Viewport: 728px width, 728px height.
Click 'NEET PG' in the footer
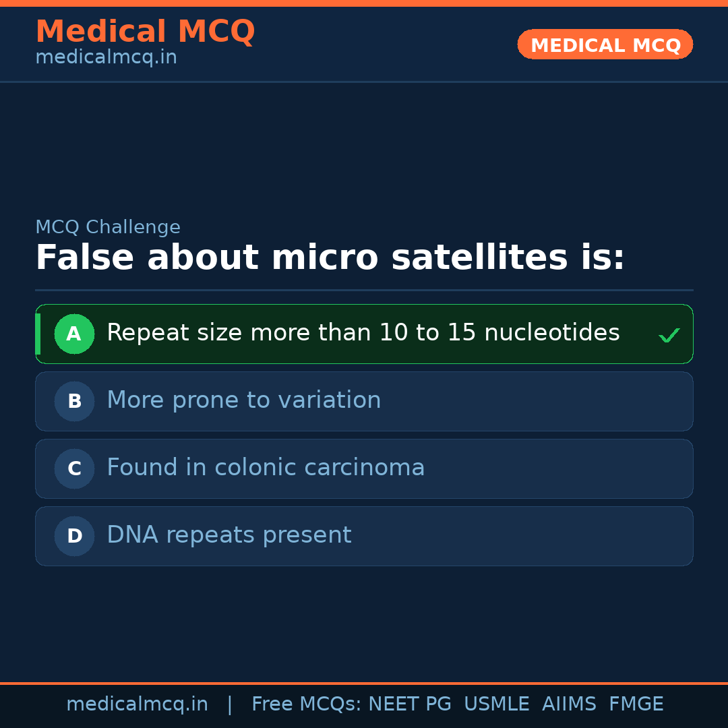[x=410, y=704]
